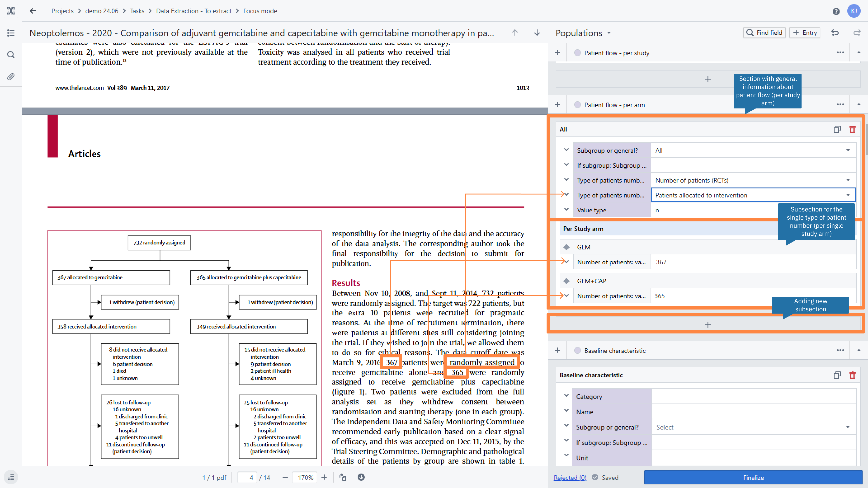Expand chevron beside Category field
Screen dimensions: 868x488
pos(566,396)
